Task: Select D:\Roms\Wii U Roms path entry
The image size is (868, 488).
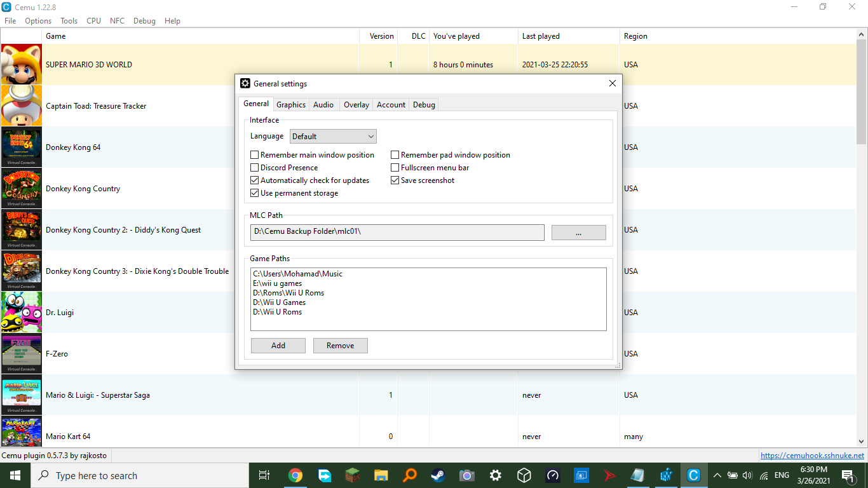Action: click(x=288, y=293)
